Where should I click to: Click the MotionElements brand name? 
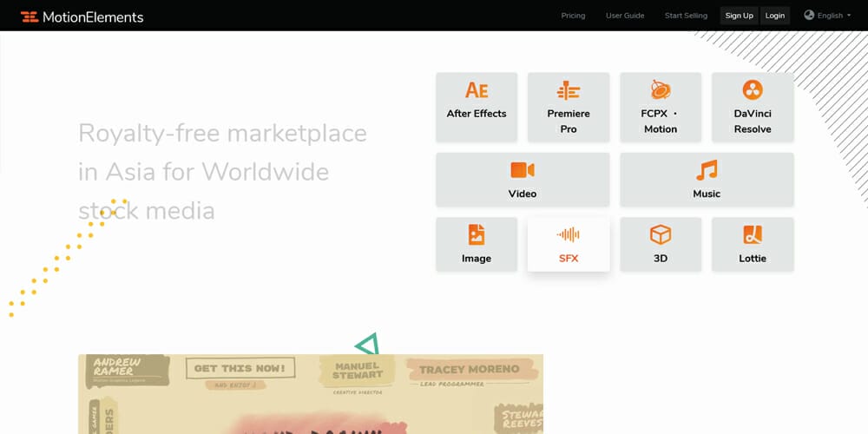(x=93, y=17)
